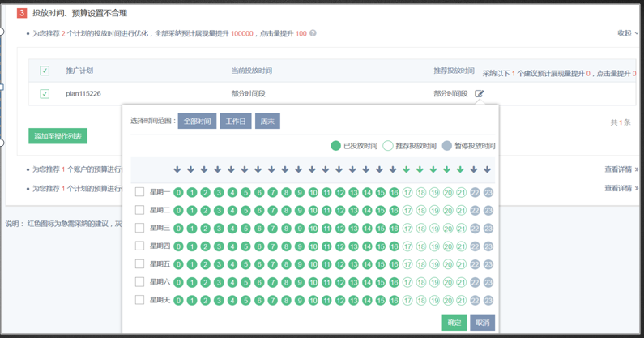The width and height of the screenshot is (644, 338).
Task: Click the down arrow above hour 0 column
Action: (x=177, y=170)
